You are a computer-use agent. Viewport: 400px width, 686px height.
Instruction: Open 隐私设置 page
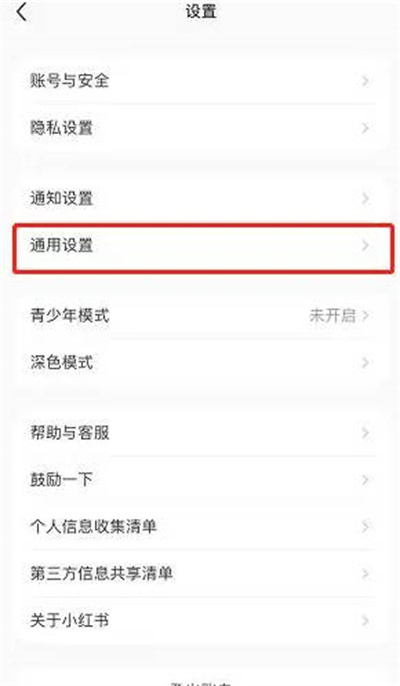pyautogui.click(x=200, y=128)
